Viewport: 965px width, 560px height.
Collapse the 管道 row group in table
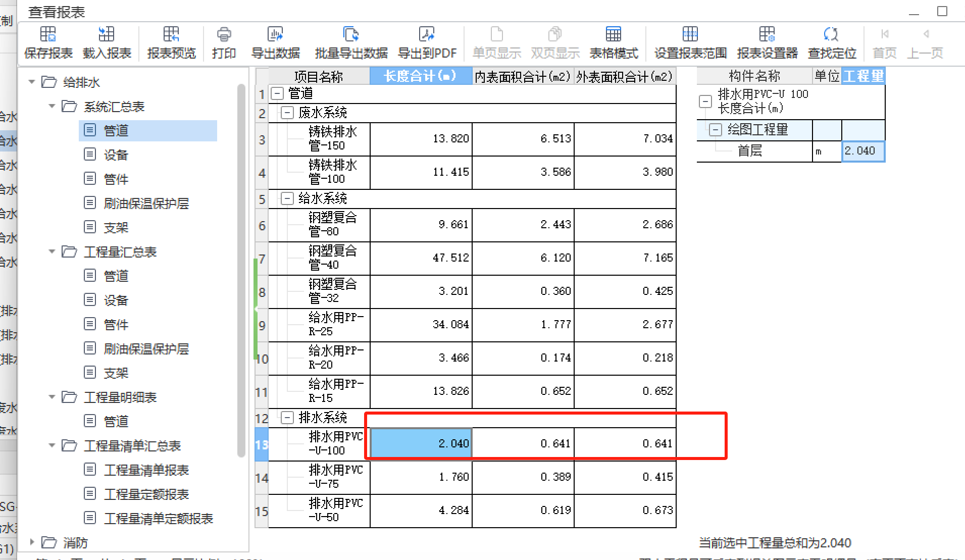click(x=277, y=93)
